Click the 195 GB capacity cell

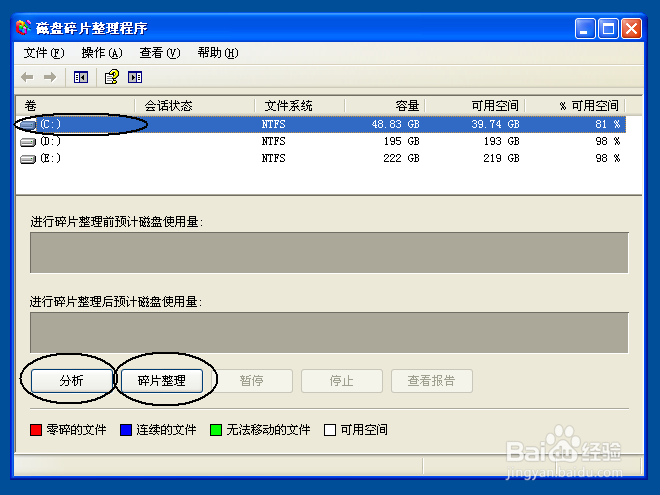pyautogui.click(x=402, y=141)
